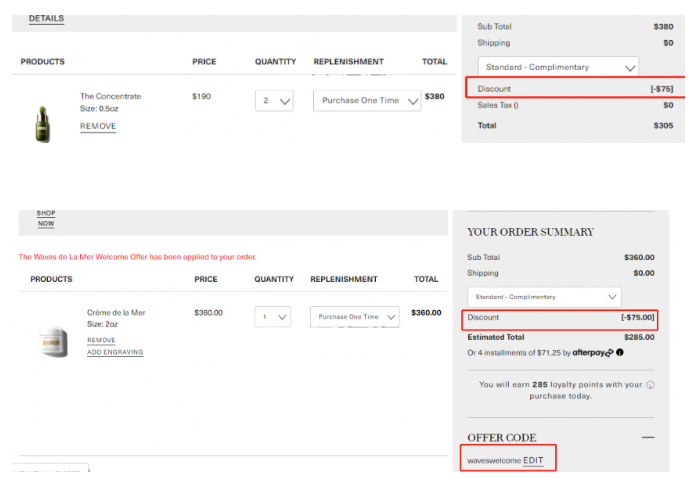Click Size: 2oz text

[x=102, y=324]
